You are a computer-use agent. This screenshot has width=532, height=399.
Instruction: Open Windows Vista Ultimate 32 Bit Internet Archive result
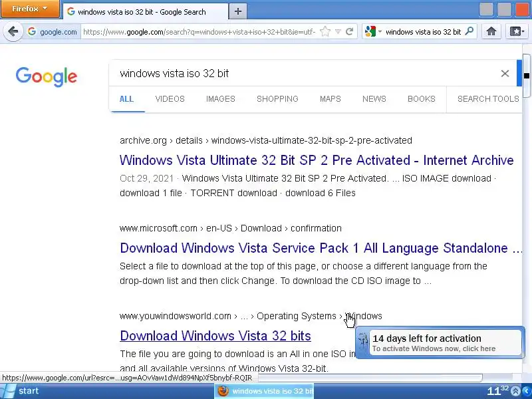(317, 160)
